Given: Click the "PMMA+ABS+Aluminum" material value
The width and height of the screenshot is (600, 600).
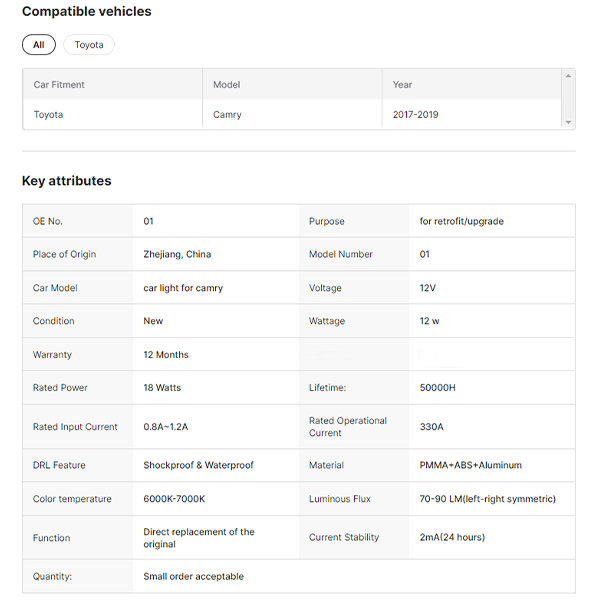Looking at the screenshot, I should [470, 465].
